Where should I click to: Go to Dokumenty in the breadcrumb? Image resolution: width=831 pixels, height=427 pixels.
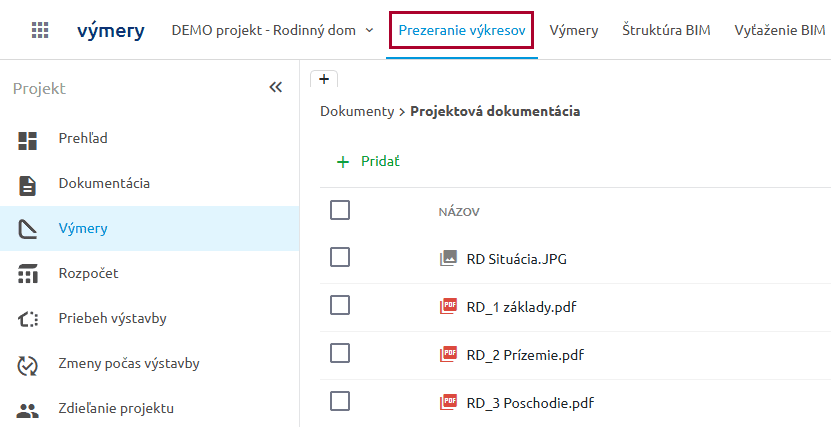tap(357, 111)
